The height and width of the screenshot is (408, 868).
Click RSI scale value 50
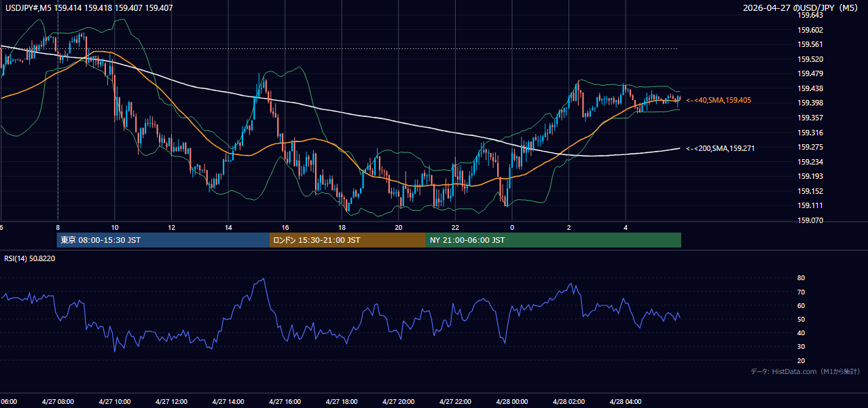point(801,319)
